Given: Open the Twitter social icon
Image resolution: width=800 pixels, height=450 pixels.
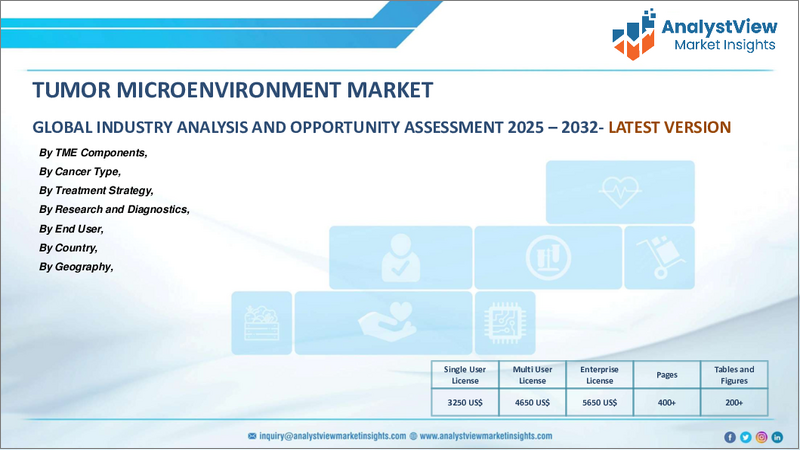Looking at the screenshot, I should pyautogui.click(x=745, y=437).
